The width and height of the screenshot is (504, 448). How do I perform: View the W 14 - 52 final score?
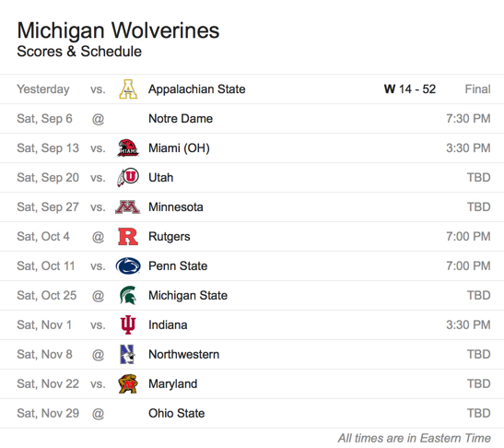[x=410, y=89]
